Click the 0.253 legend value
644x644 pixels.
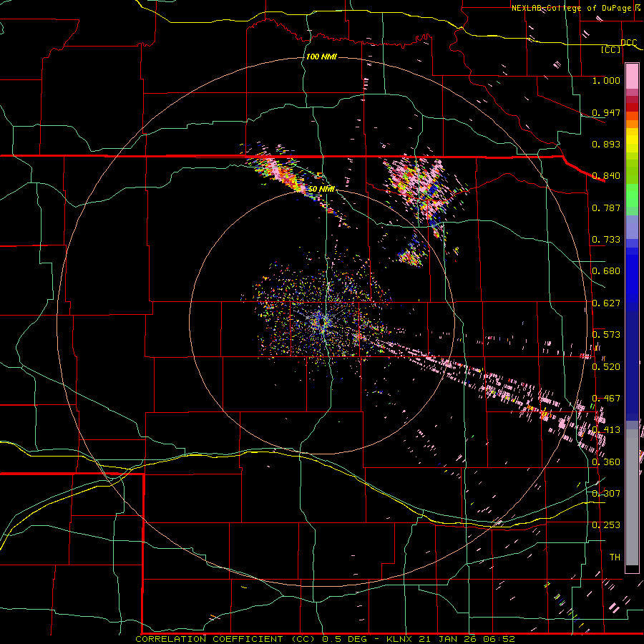[606, 525]
